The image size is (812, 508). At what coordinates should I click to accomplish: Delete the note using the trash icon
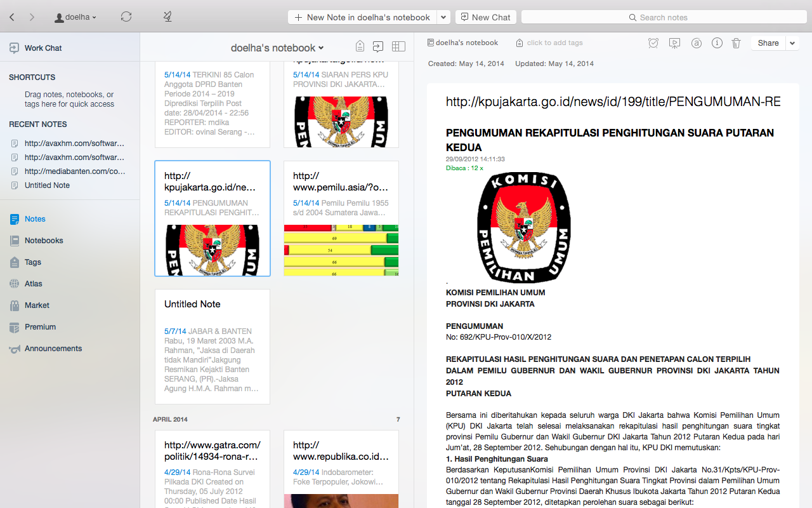coord(736,43)
